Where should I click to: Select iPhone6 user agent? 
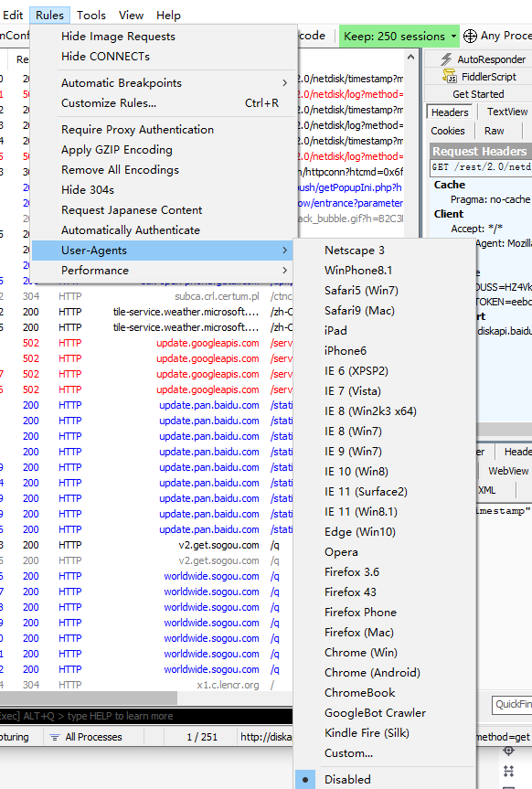(346, 351)
